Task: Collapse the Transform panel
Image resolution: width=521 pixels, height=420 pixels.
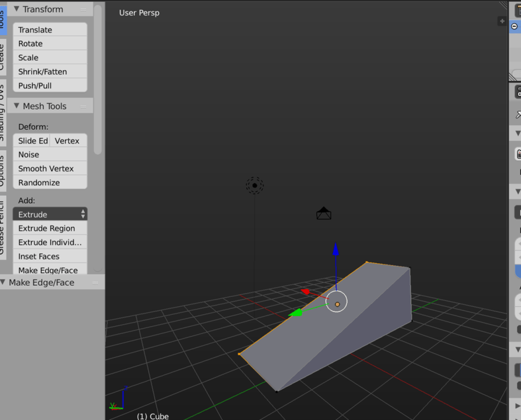Action: click(x=17, y=9)
